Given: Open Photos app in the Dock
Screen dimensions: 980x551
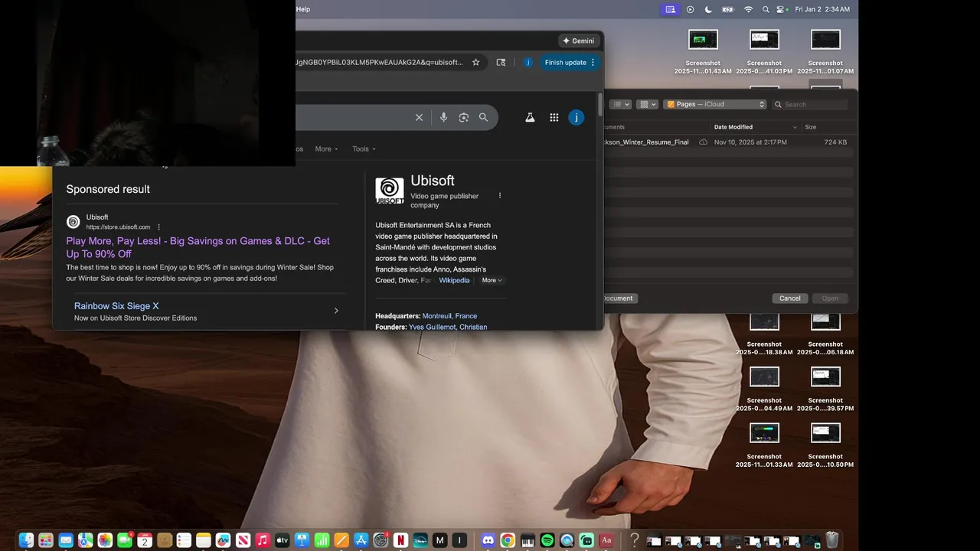Looking at the screenshot, I should pos(105,540).
